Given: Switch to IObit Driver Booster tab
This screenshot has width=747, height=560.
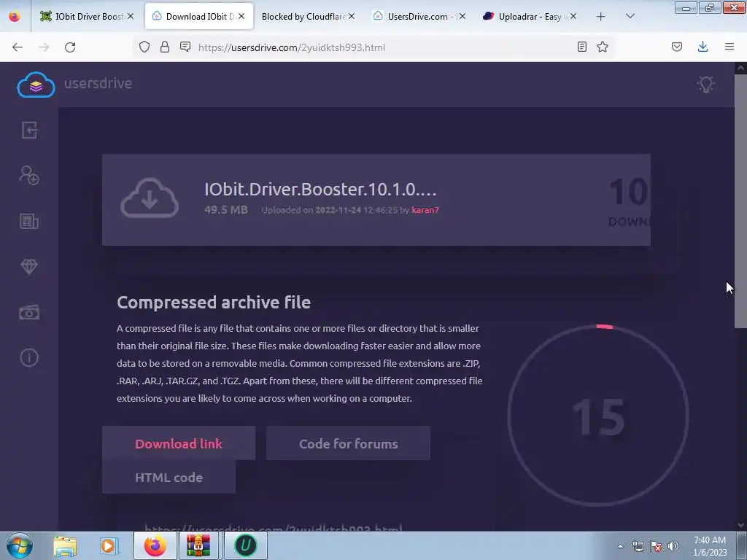Looking at the screenshot, I should 88,16.
